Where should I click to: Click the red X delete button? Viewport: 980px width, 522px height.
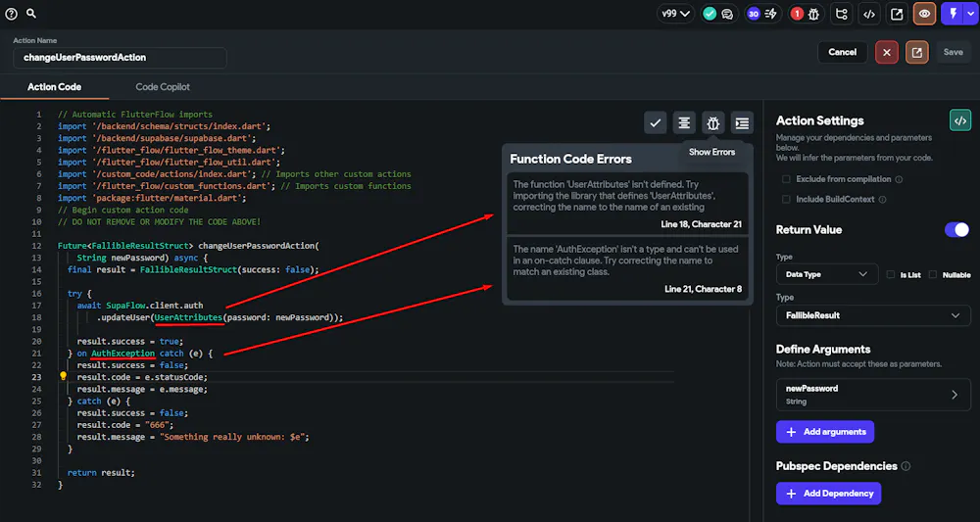pyautogui.click(x=886, y=53)
